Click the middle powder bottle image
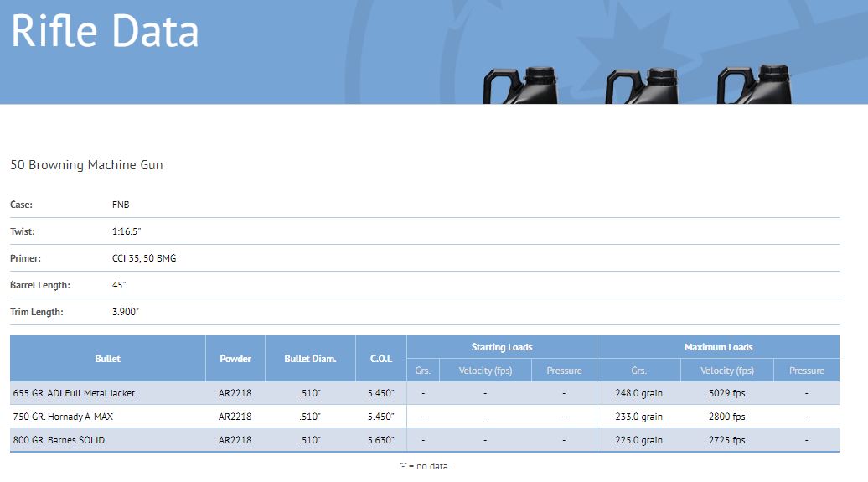The width and height of the screenshot is (868, 482). 641,86
